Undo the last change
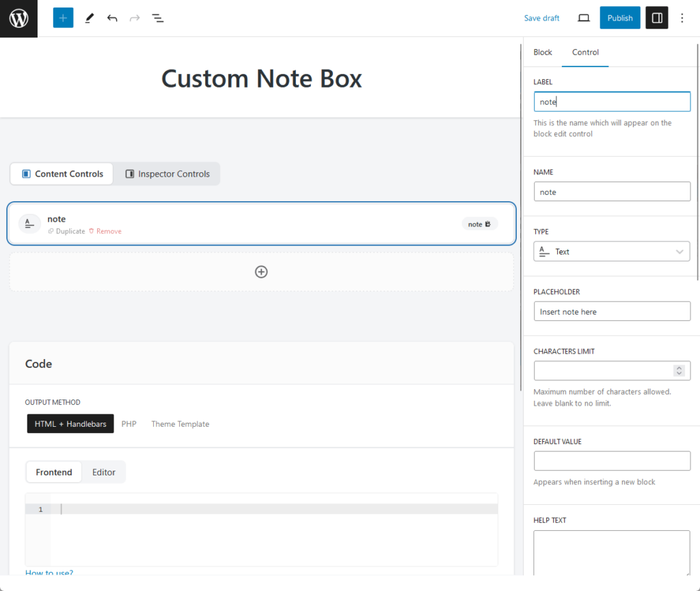The width and height of the screenshot is (700, 591). click(112, 18)
